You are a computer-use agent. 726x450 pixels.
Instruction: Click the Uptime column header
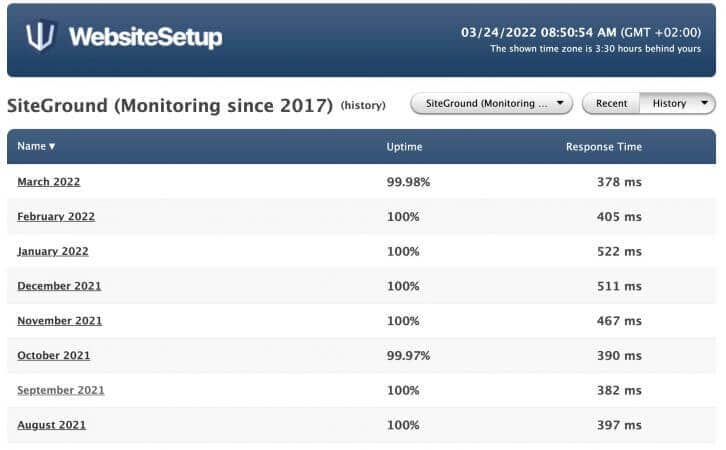404,147
